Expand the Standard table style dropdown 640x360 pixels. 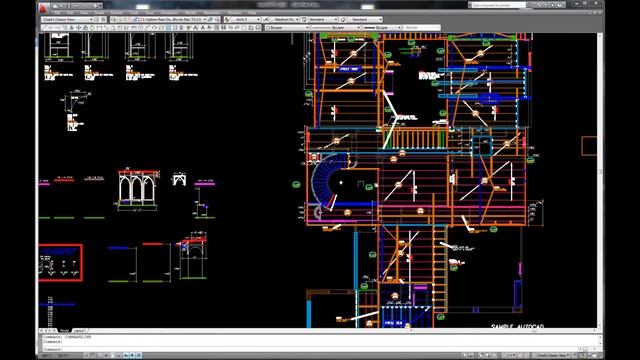336,20
